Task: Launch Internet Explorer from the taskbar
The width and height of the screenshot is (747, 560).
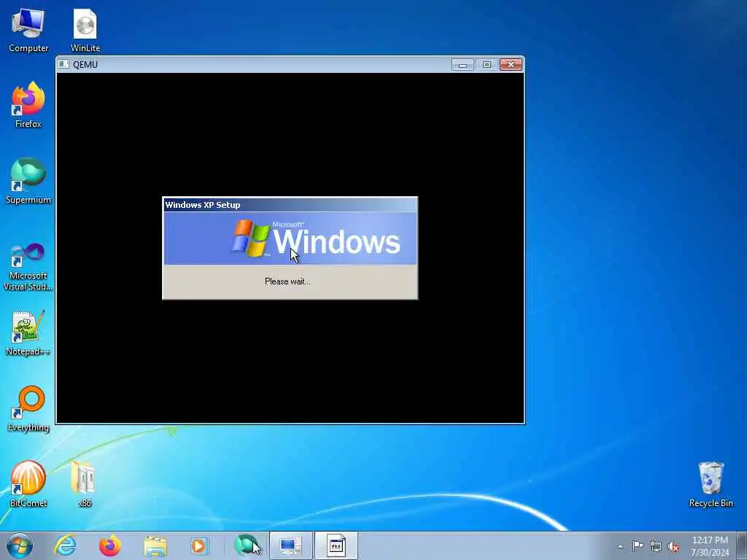Action: pos(65,545)
